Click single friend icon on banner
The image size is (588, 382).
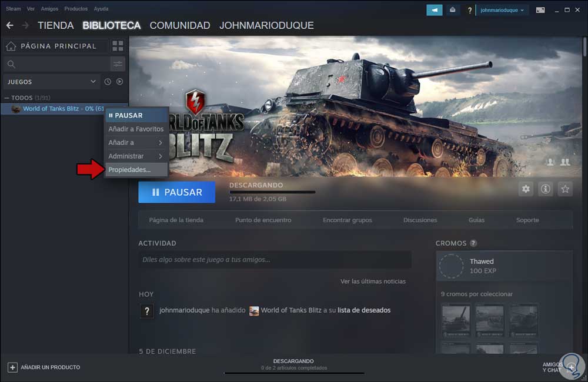[550, 162]
